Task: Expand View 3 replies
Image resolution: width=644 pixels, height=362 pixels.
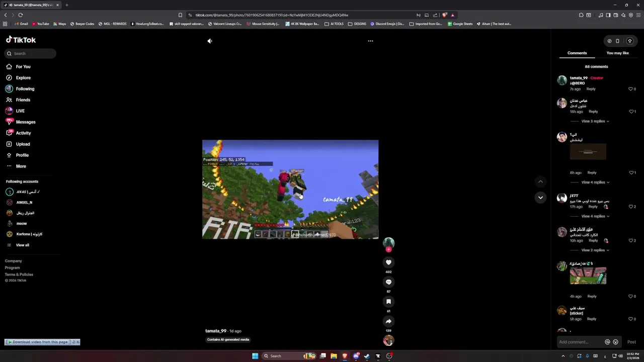Action: [x=595, y=121]
